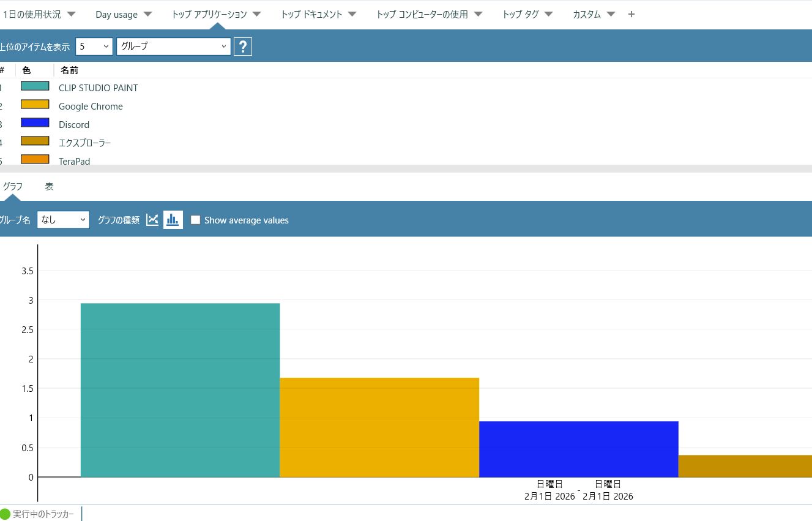Open the top items count dropdown showing 5
The image size is (812, 521).
pyautogui.click(x=94, y=46)
